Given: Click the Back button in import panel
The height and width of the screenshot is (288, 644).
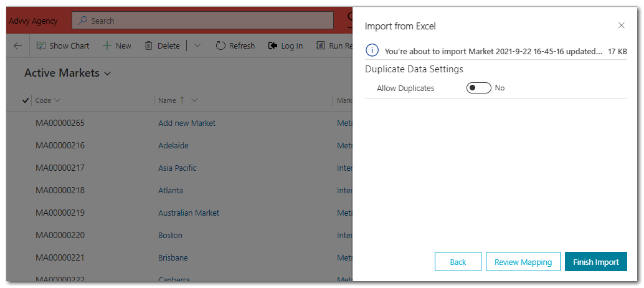Looking at the screenshot, I should pos(458,262).
